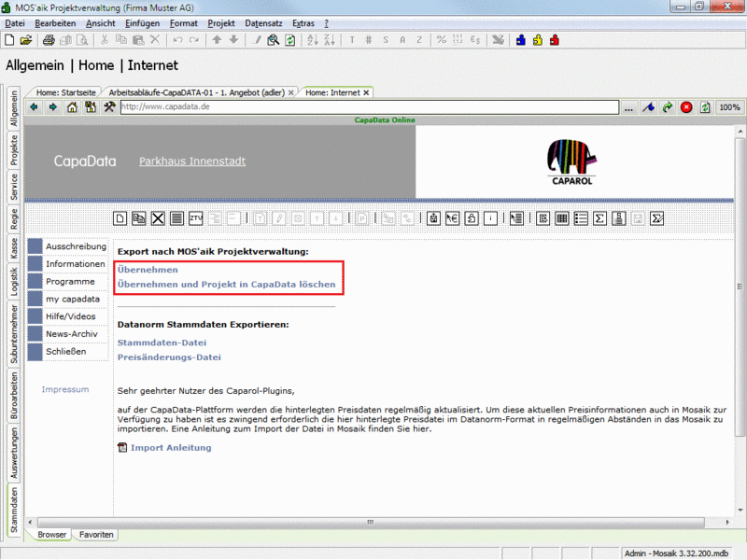Image resolution: width=747 pixels, height=560 pixels.
Task: Open the Extras menu
Action: 303,23
